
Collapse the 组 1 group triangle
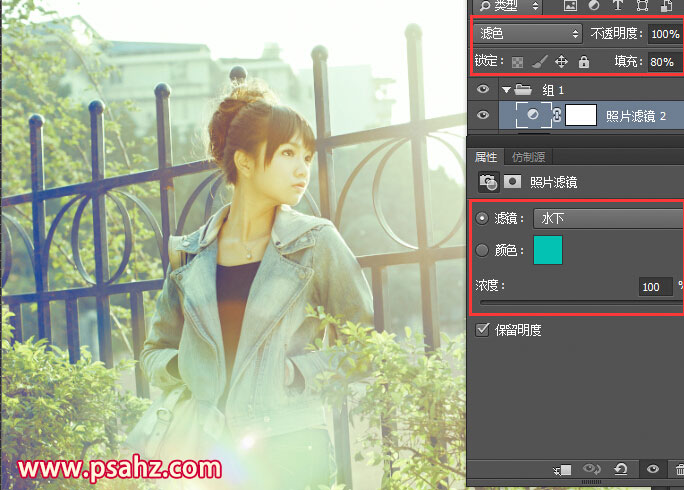coord(506,90)
